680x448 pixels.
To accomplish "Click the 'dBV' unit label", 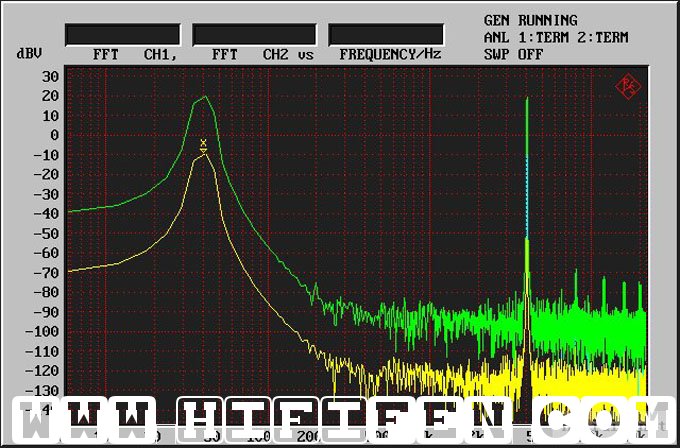I will pos(29,53).
